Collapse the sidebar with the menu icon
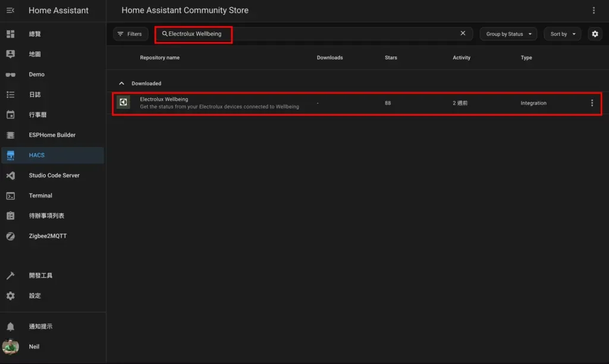Viewport: 609px width, 364px height. (x=10, y=11)
